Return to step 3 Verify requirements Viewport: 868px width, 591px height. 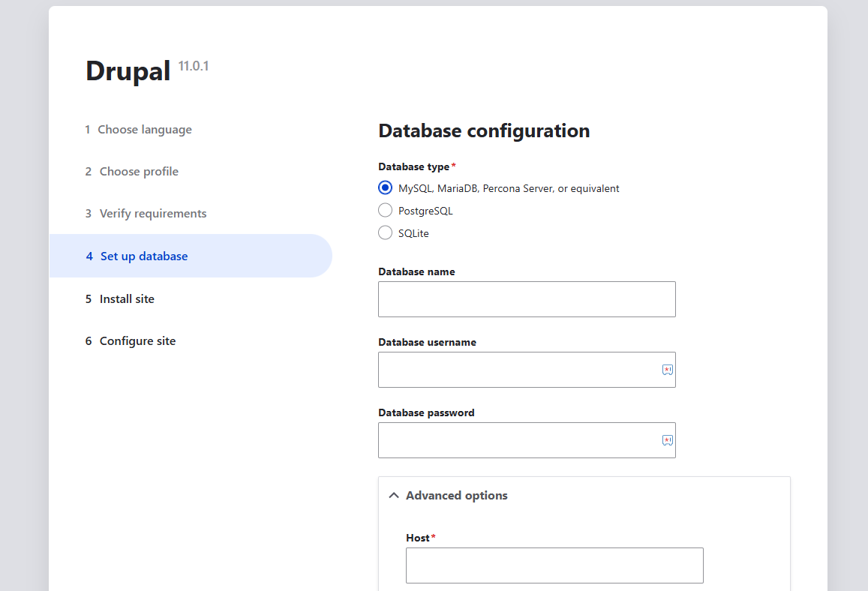point(152,214)
